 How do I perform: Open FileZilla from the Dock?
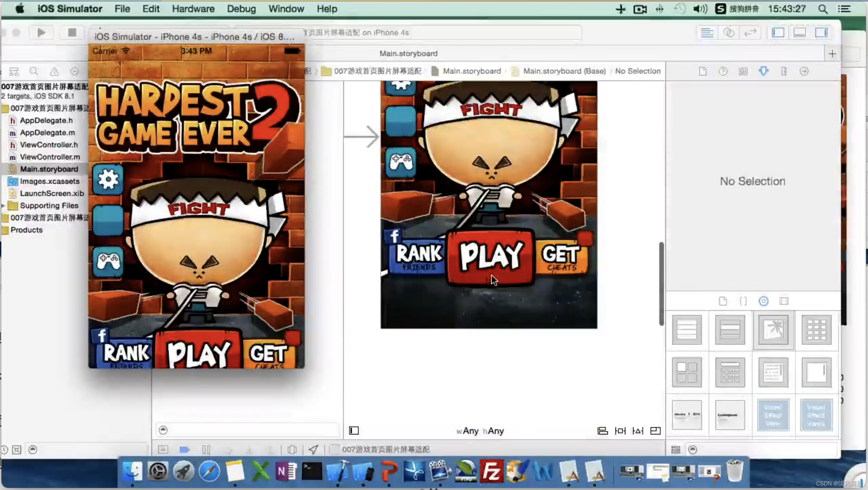491,471
